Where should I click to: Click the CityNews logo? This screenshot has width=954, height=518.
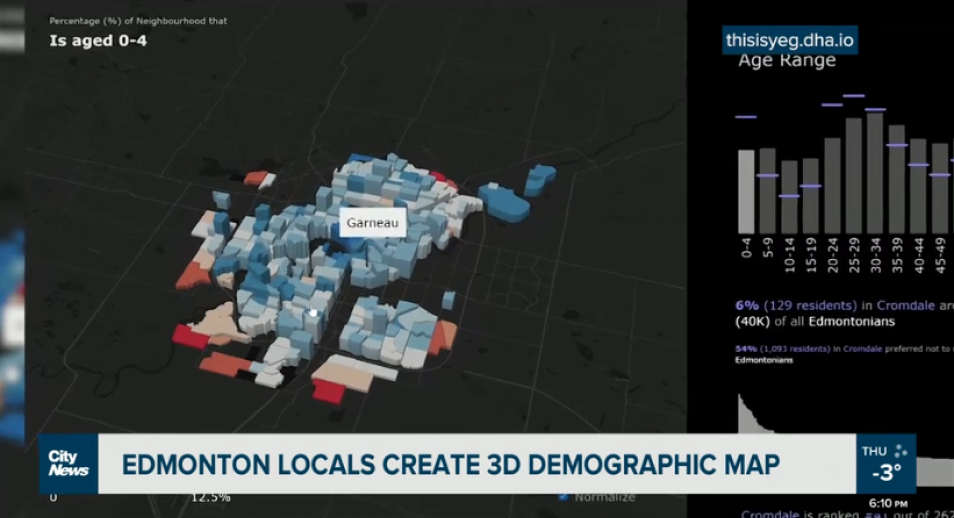point(68,464)
